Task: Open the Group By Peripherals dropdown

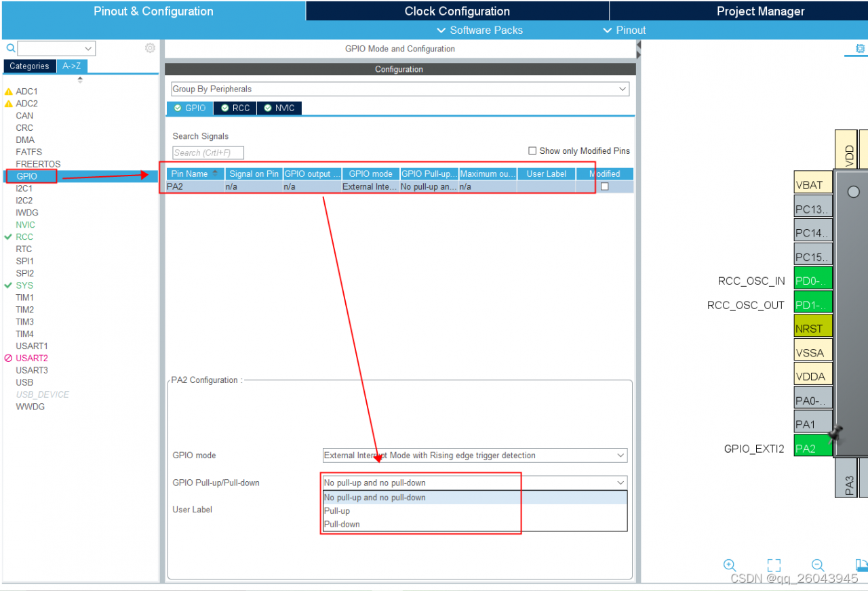Action: pos(400,89)
